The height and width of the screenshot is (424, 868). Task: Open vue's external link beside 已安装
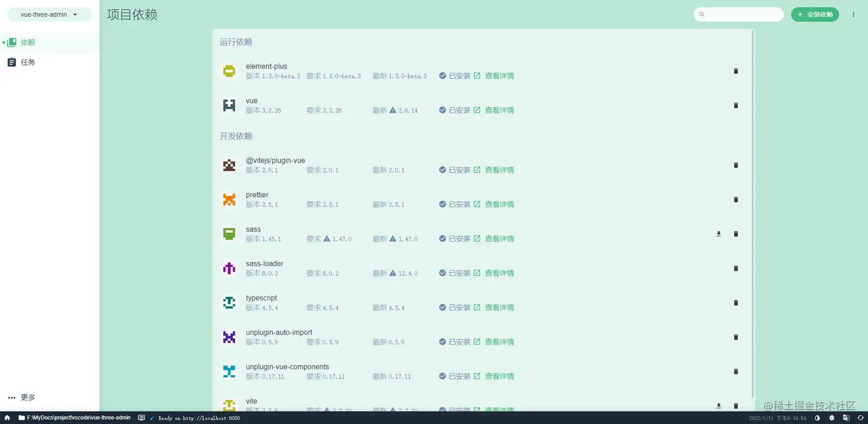coord(477,110)
